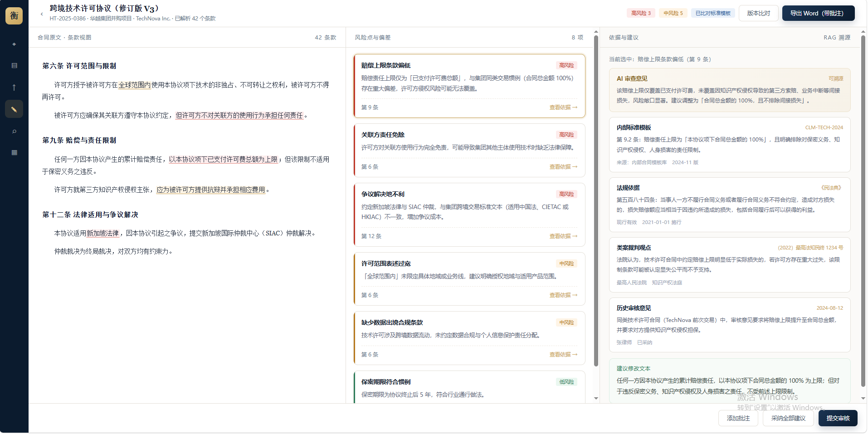
Task: Open the magnifier search icon in the sidebar
Action: [14, 131]
